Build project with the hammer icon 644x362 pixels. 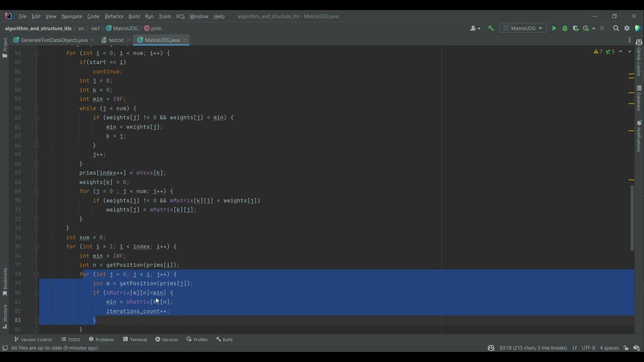tap(491, 29)
